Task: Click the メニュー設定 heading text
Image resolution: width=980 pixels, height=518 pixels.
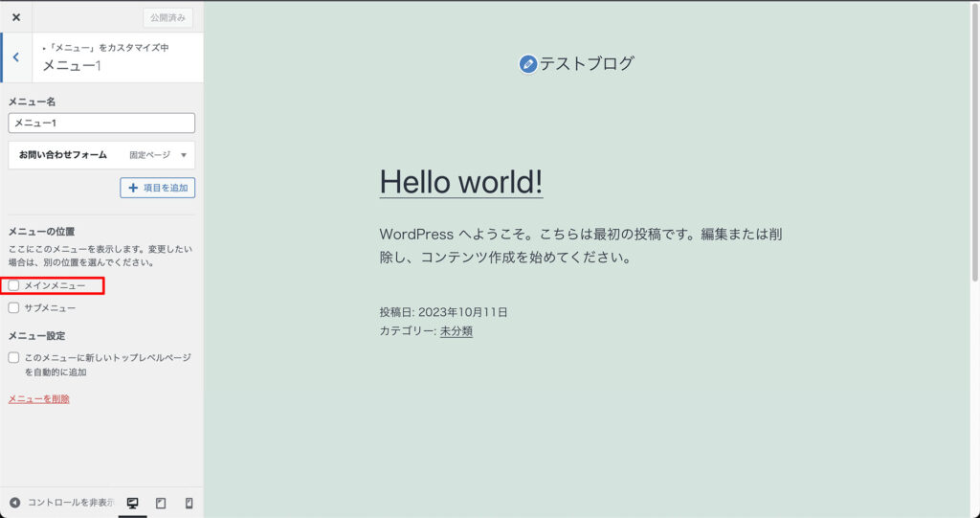Action: click(37, 336)
